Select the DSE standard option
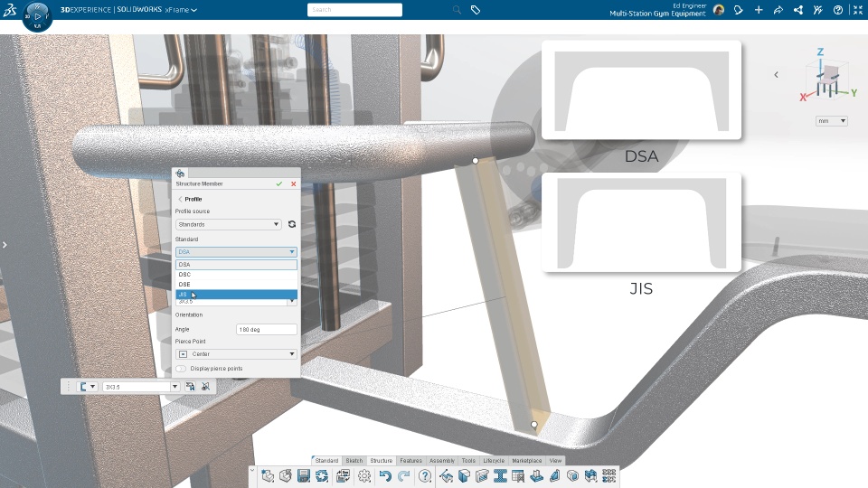The image size is (868, 488). coord(236,285)
